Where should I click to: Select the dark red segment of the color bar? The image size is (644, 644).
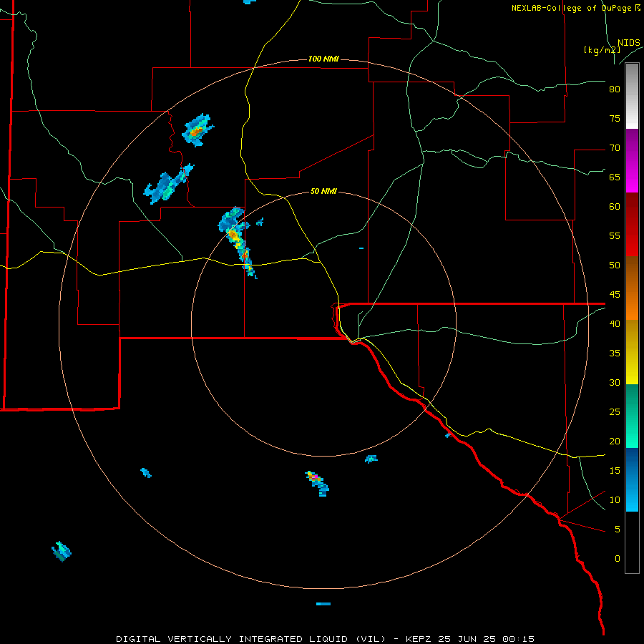(x=632, y=224)
